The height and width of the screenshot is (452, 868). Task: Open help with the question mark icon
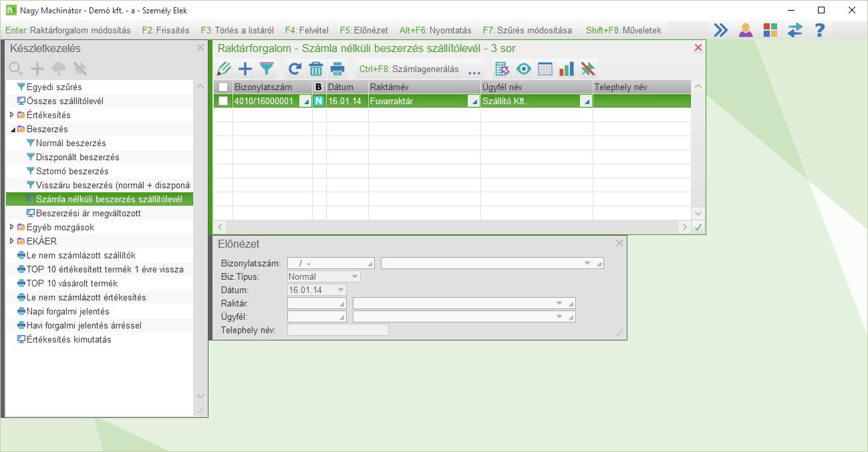820,30
